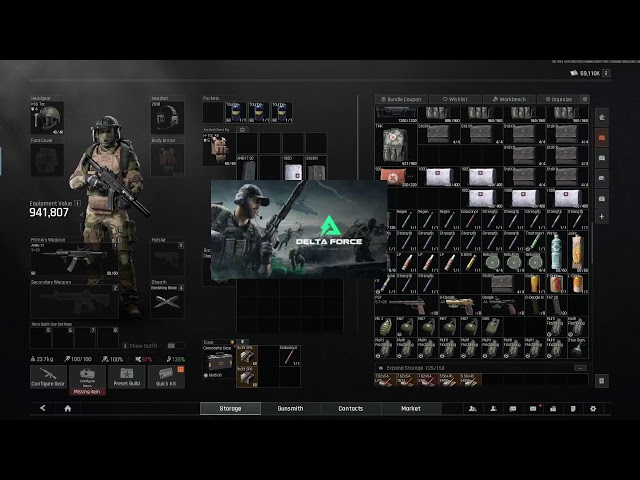Open the dropdown arrow next to Case

click(x=242, y=342)
